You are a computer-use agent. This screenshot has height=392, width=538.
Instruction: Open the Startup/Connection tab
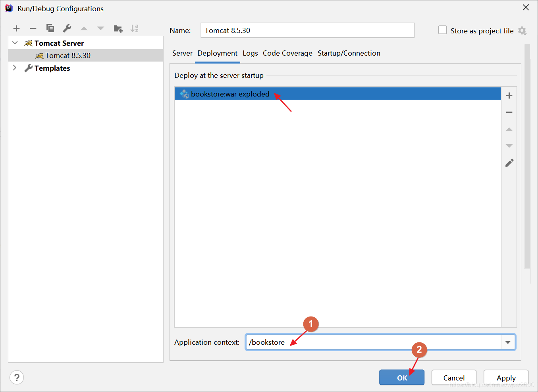pos(349,53)
